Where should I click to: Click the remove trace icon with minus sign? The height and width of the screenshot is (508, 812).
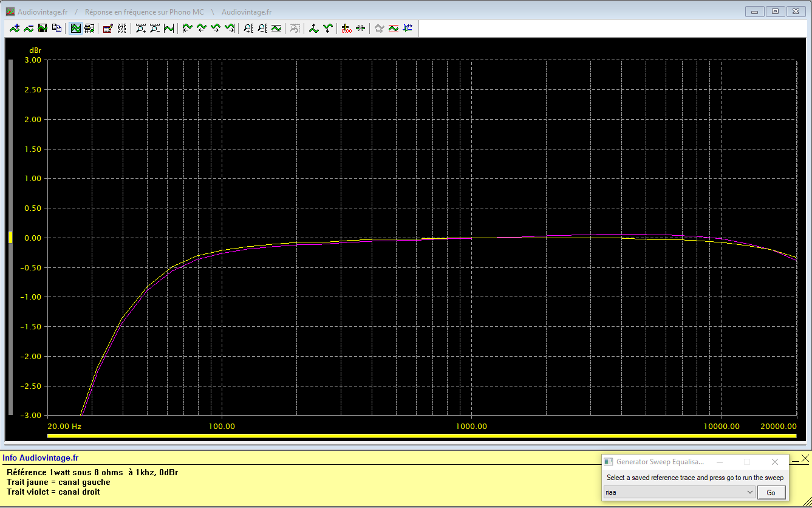pyautogui.click(x=29, y=28)
